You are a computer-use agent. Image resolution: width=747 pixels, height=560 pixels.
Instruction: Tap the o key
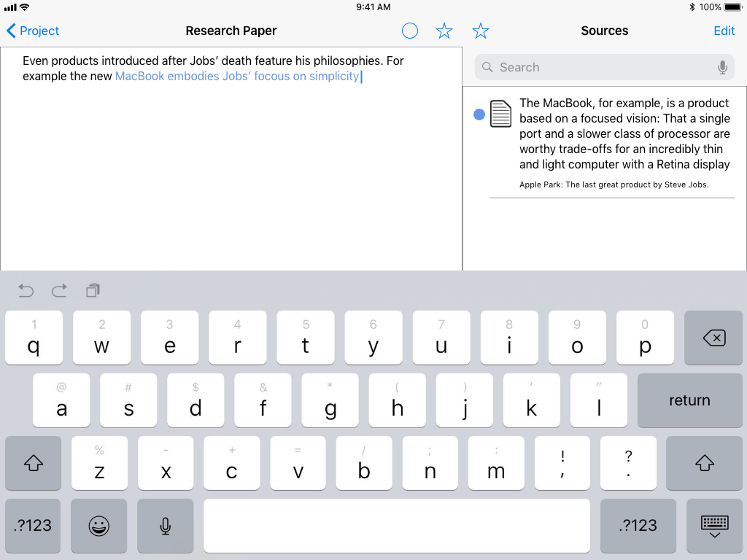point(577,338)
